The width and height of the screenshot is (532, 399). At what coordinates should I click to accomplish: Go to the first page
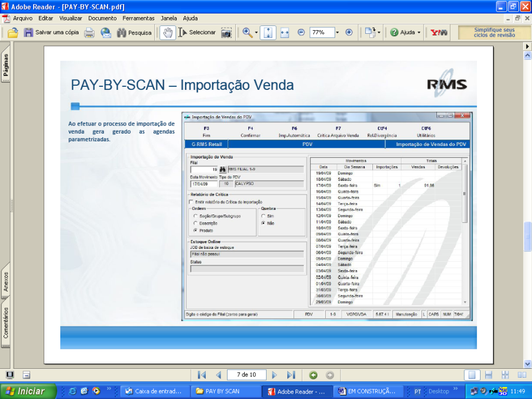coord(202,375)
